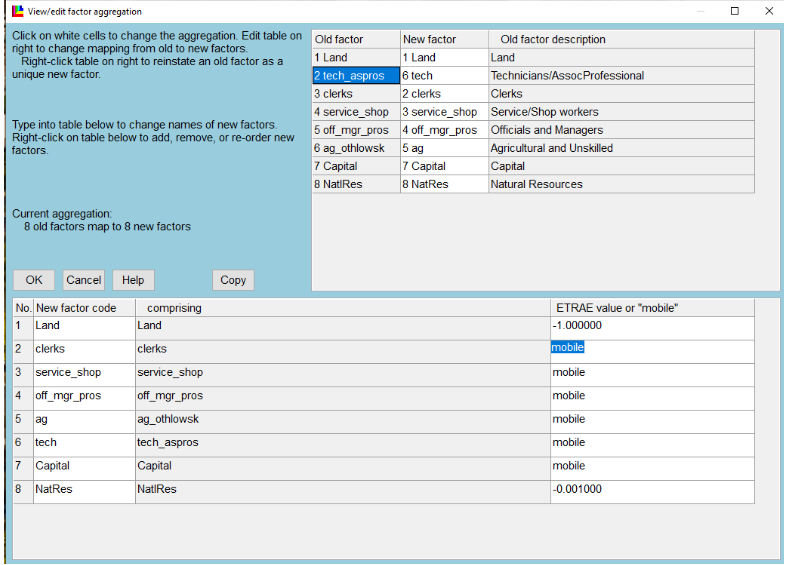
Task: Click the Copy button
Action: click(x=233, y=280)
